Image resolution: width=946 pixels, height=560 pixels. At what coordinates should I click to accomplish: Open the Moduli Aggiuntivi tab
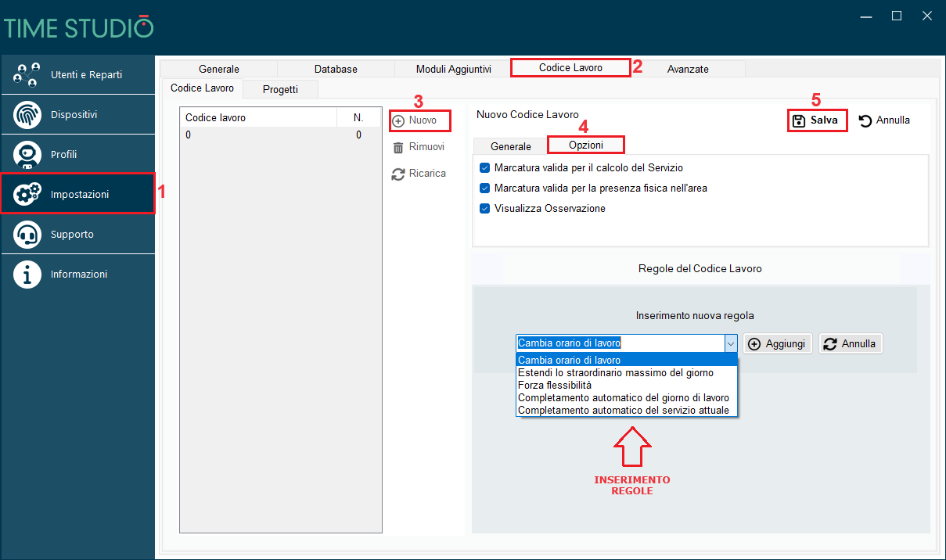[453, 69]
